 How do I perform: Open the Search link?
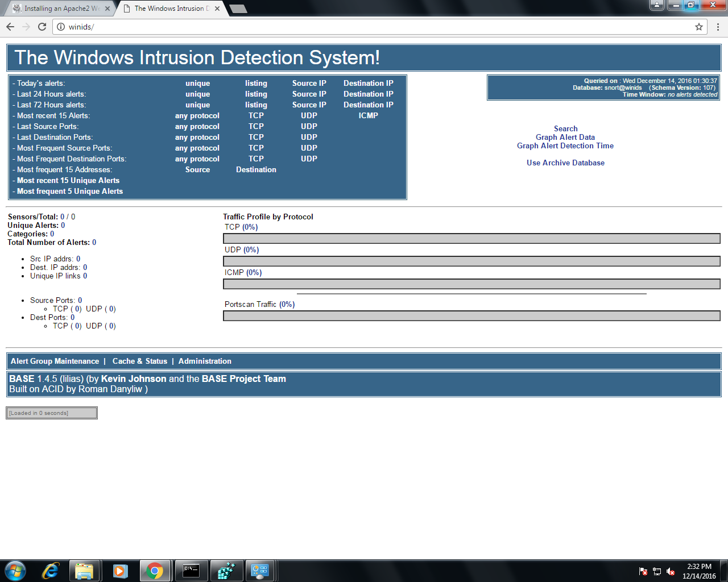click(x=565, y=129)
